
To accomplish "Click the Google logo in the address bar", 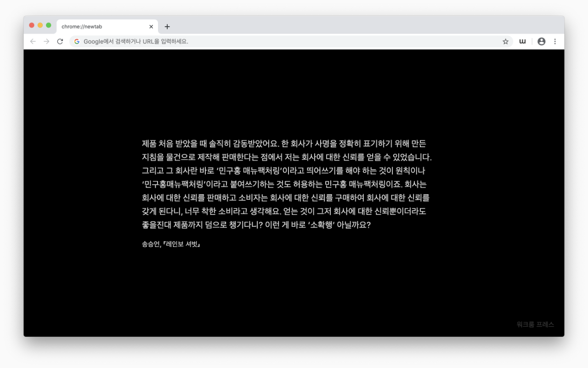I will pyautogui.click(x=76, y=41).
